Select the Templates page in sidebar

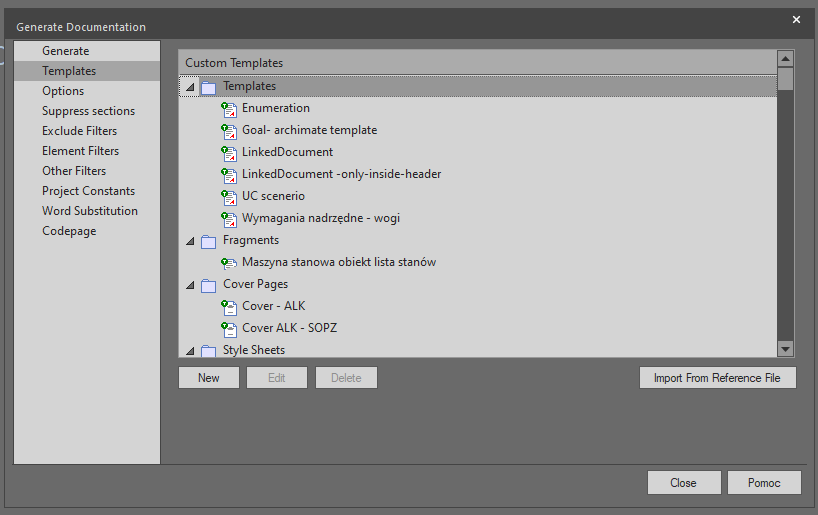87,70
